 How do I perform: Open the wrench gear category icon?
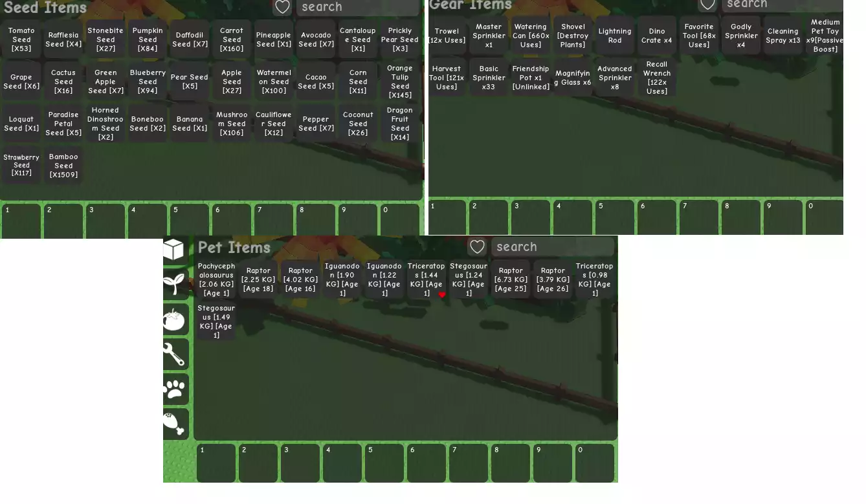175,354
